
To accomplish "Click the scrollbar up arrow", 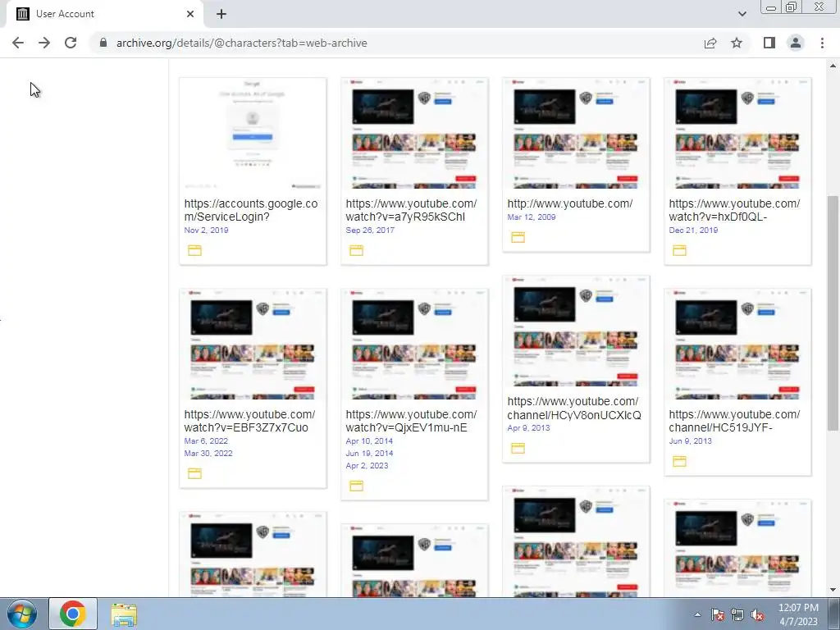I will pos(833,66).
